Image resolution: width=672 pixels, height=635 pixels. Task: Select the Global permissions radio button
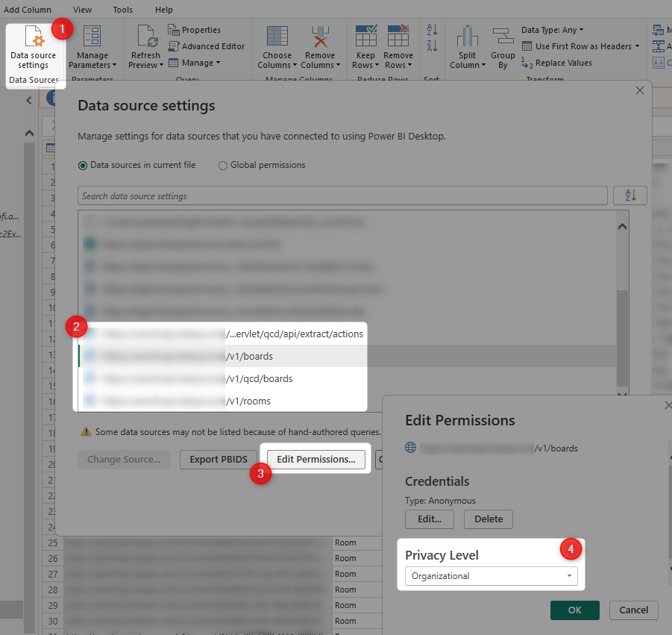223,166
